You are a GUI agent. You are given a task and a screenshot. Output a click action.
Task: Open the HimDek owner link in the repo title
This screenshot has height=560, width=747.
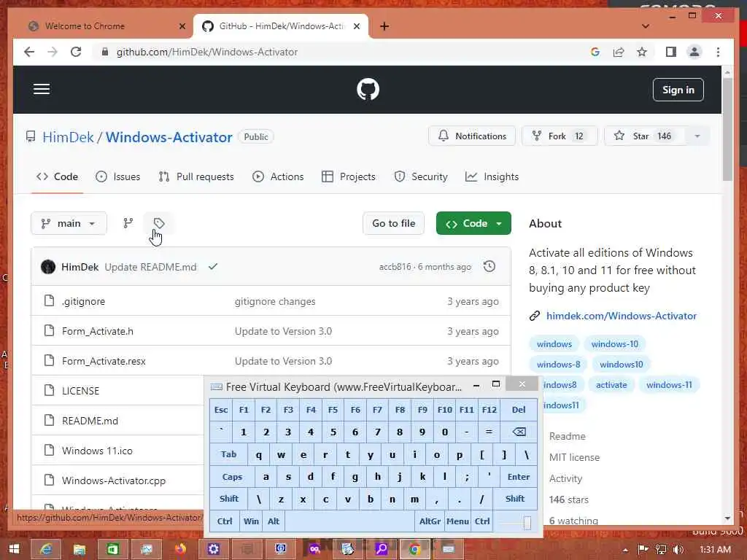(68, 137)
